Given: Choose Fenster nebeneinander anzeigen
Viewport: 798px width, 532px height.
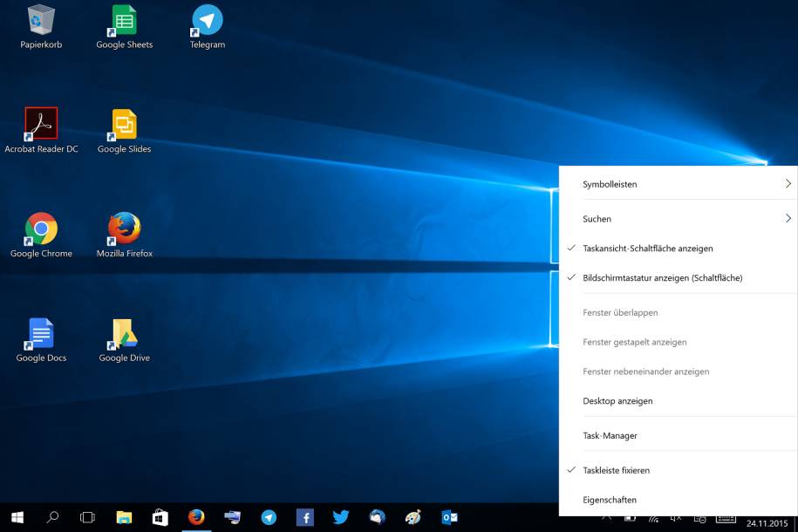Looking at the screenshot, I should tap(678, 372).
